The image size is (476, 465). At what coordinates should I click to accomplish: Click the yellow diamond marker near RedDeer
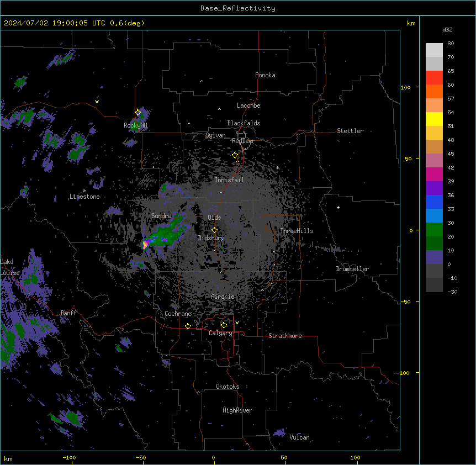coord(235,155)
